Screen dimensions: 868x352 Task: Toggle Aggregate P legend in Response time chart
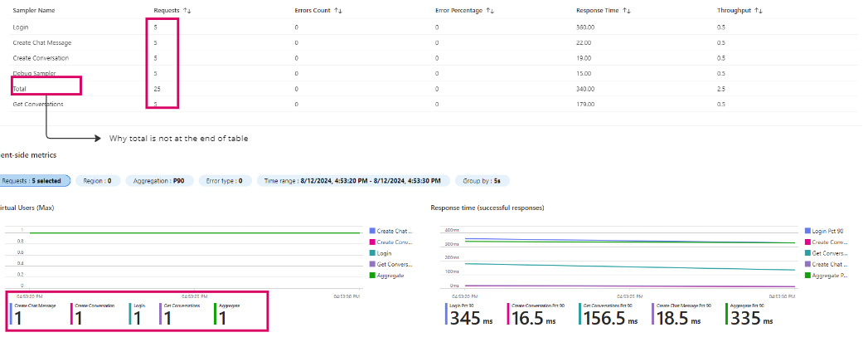827,276
